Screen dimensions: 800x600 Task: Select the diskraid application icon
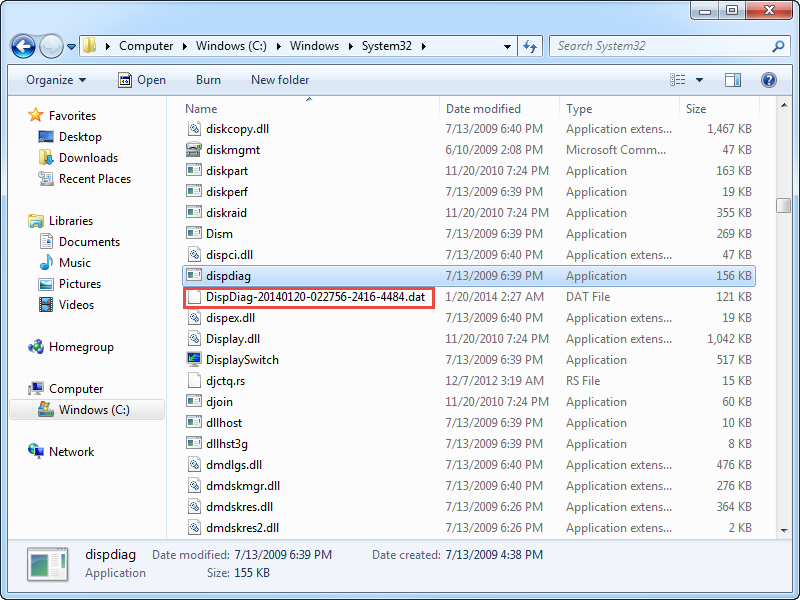pyautogui.click(x=194, y=213)
